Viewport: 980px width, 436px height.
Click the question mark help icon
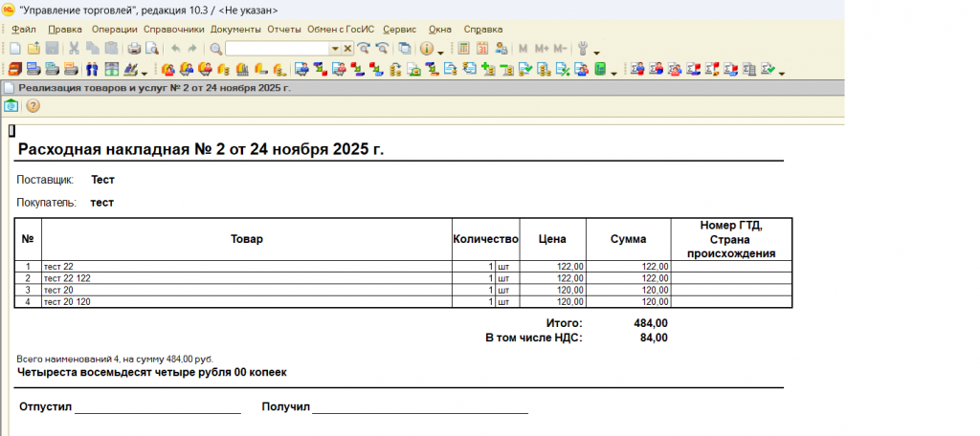point(33,106)
